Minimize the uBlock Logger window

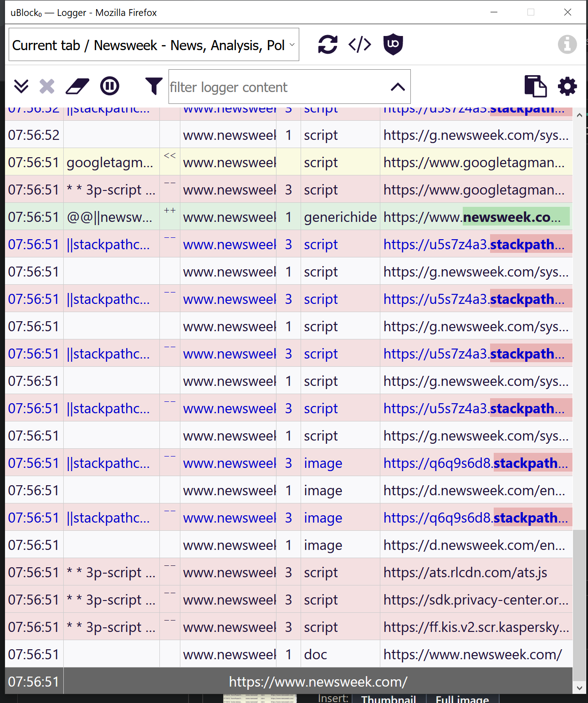pos(494,12)
